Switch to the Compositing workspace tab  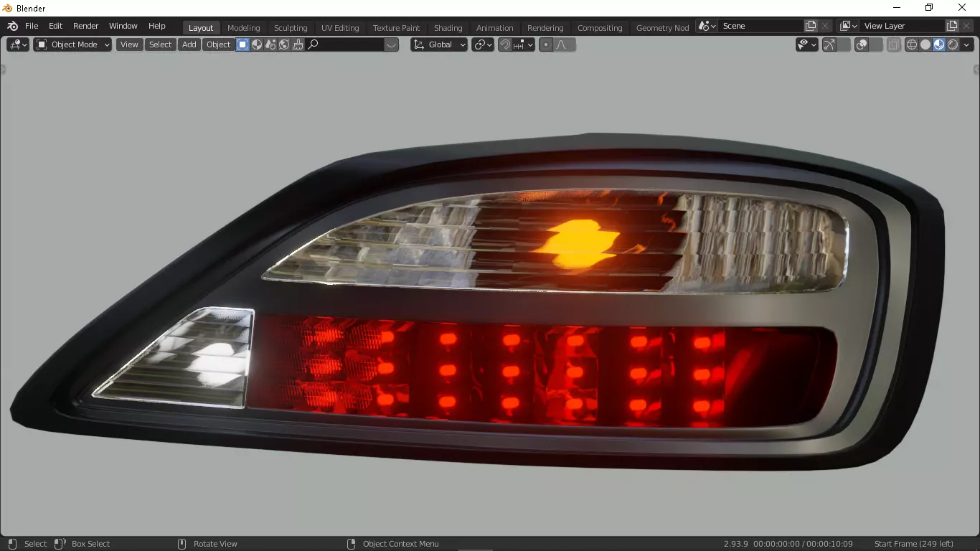tap(600, 28)
